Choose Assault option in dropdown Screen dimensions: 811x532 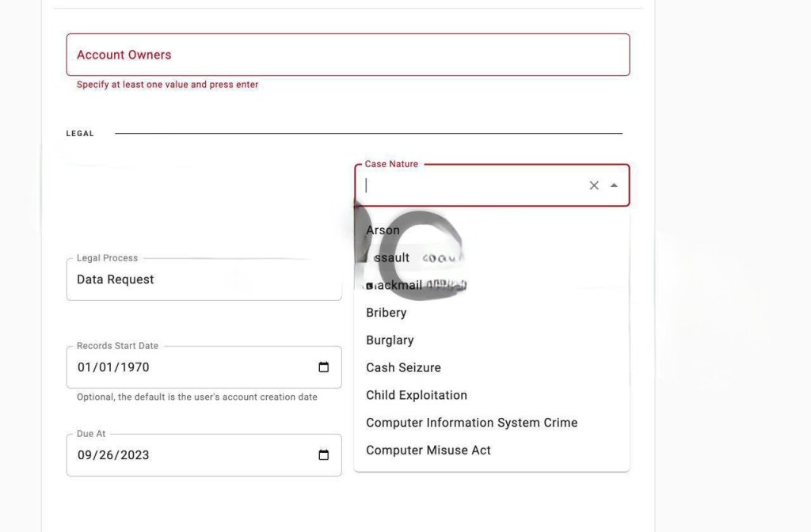click(389, 258)
